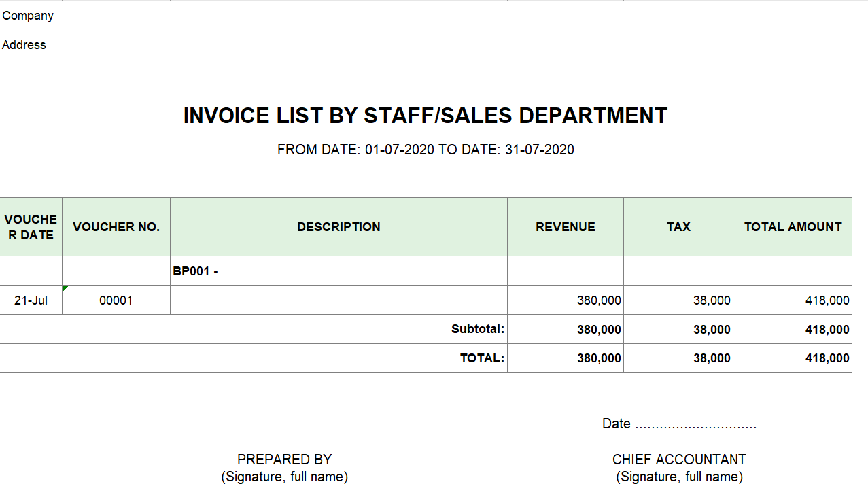Click the Voucher Date column header
The image size is (868, 501).
pyautogui.click(x=31, y=227)
